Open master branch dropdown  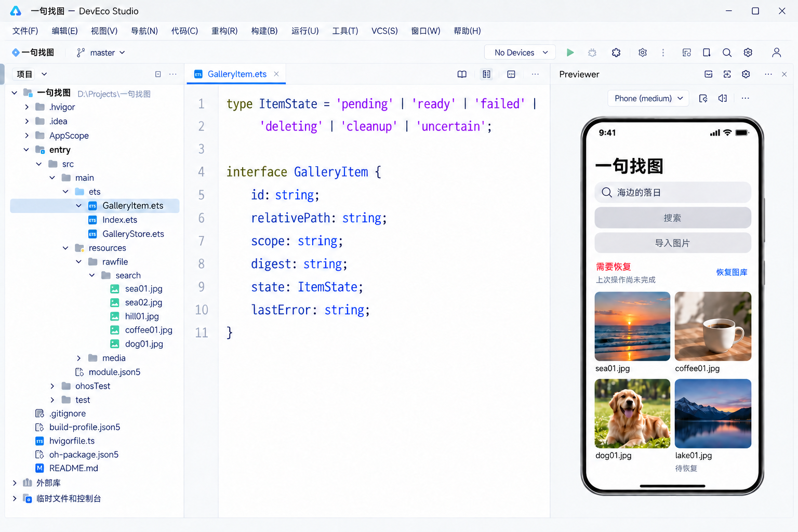[x=101, y=52]
